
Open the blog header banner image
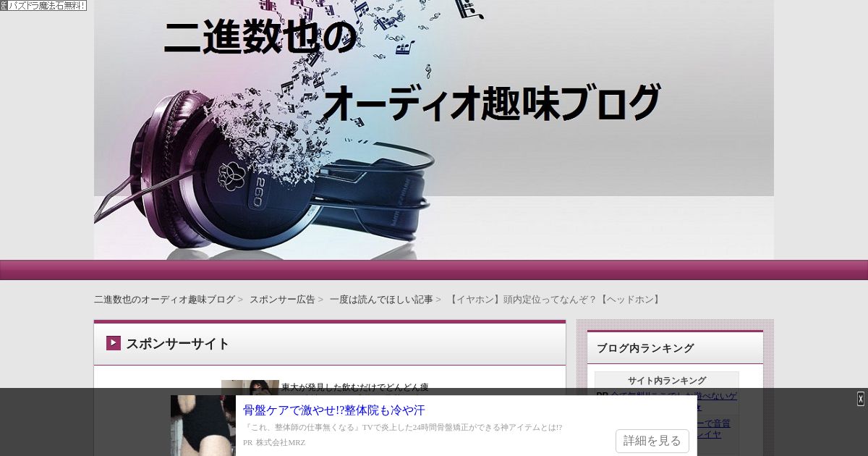click(x=434, y=130)
